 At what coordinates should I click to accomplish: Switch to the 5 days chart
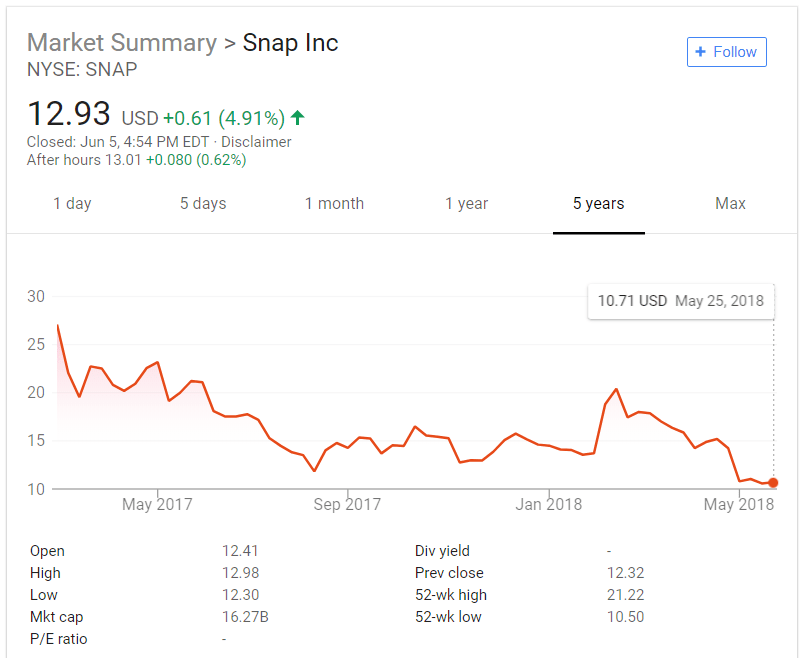click(x=203, y=203)
